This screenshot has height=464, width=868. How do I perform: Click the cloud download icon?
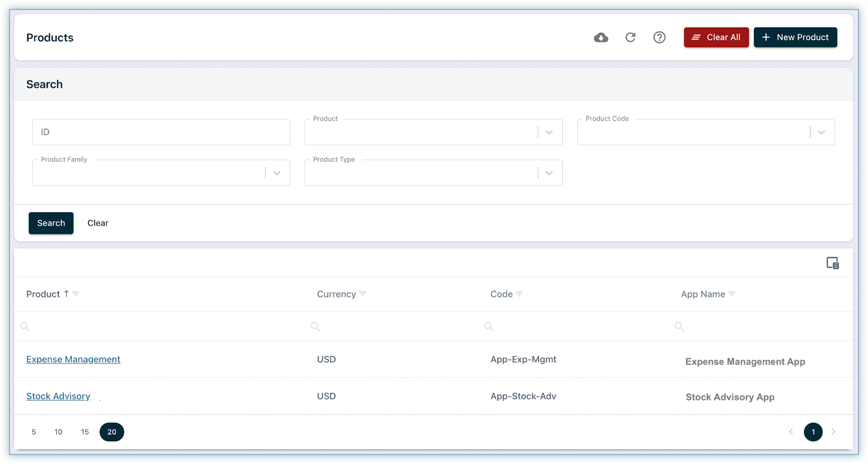(601, 38)
